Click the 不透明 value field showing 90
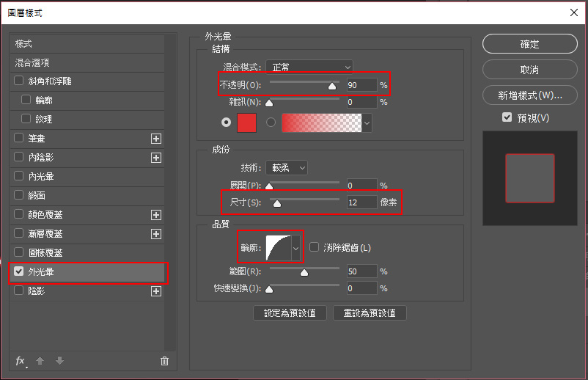Screen dimensions: 588x380 coord(362,85)
